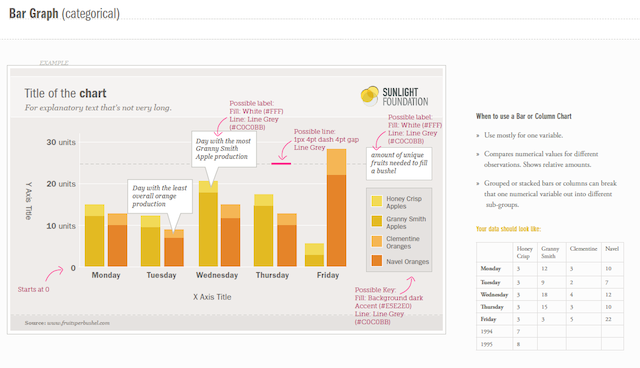640x368 pixels.
Task: Click the pink arrow pointing to legend key
Action: (408, 285)
